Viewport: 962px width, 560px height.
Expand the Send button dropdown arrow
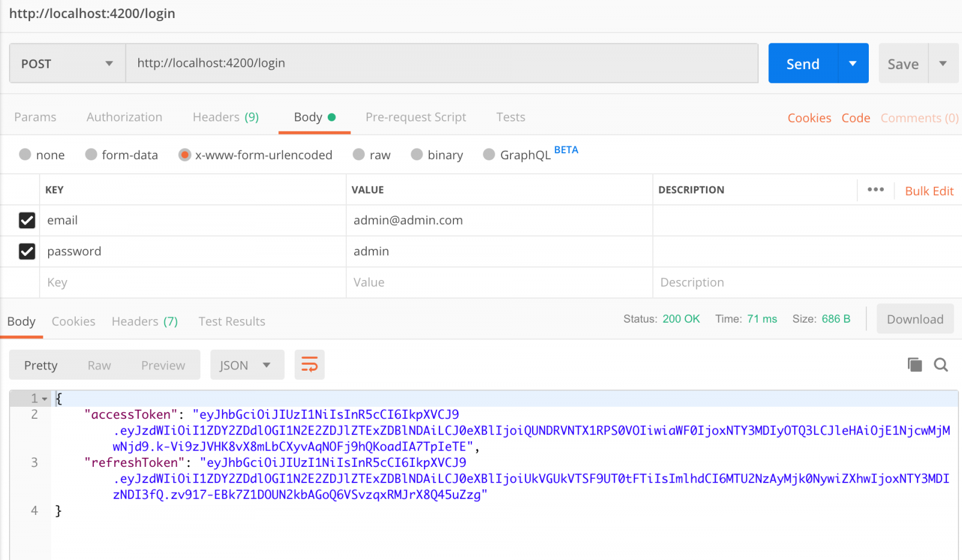coord(853,64)
